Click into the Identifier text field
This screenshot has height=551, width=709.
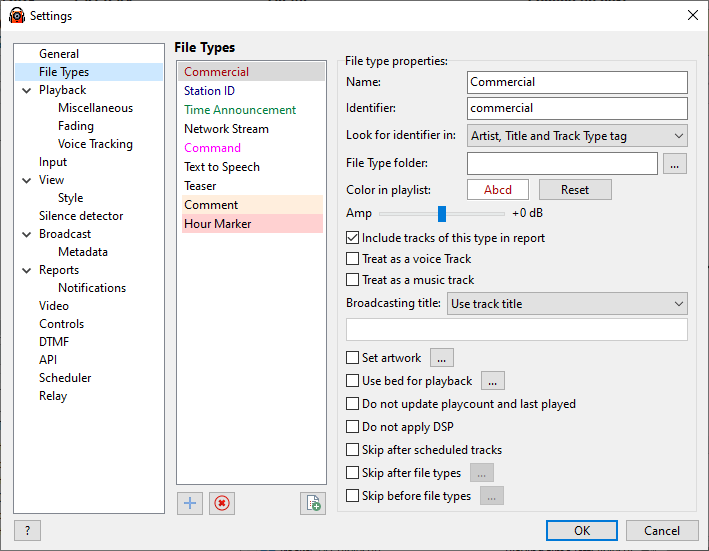(x=577, y=108)
